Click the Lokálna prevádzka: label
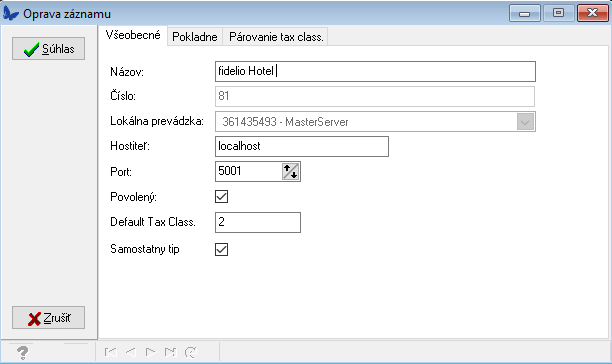Viewport: 612px width, 364px height. 157,121
